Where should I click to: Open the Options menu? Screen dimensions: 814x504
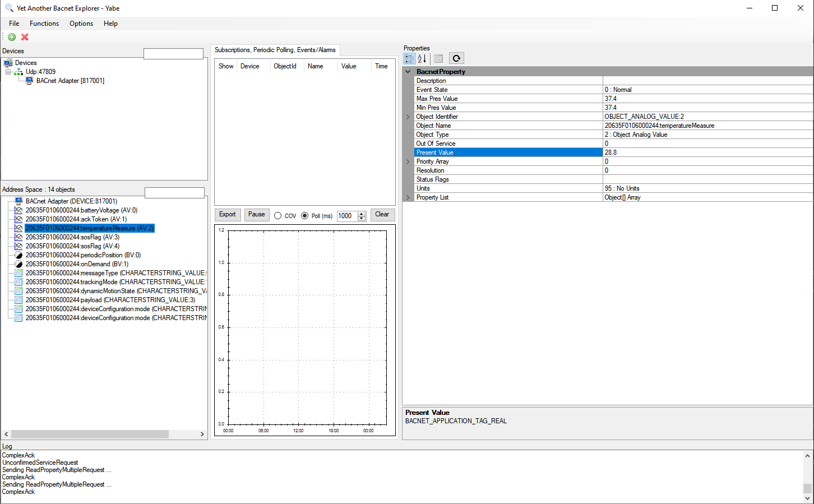[x=81, y=24]
